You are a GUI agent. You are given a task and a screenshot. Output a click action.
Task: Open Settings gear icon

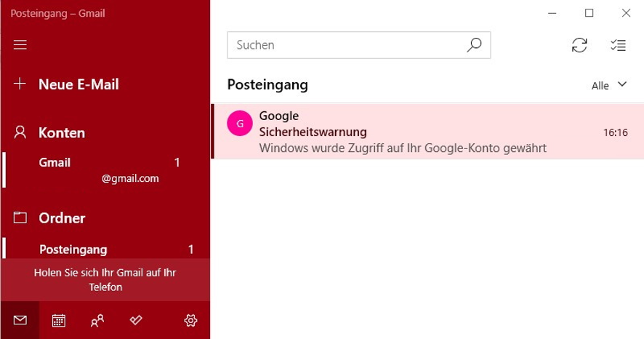pyautogui.click(x=190, y=320)
